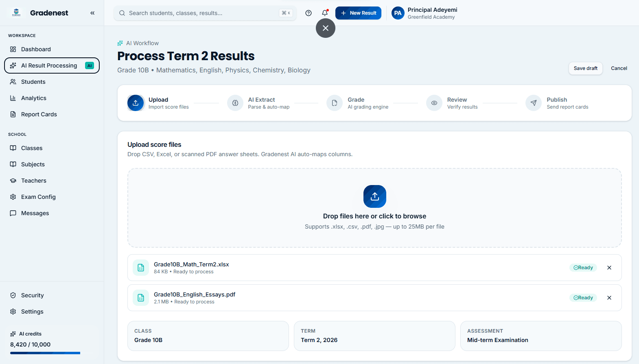Click the Review step label
639x364 pixels.
pos(457,100)
